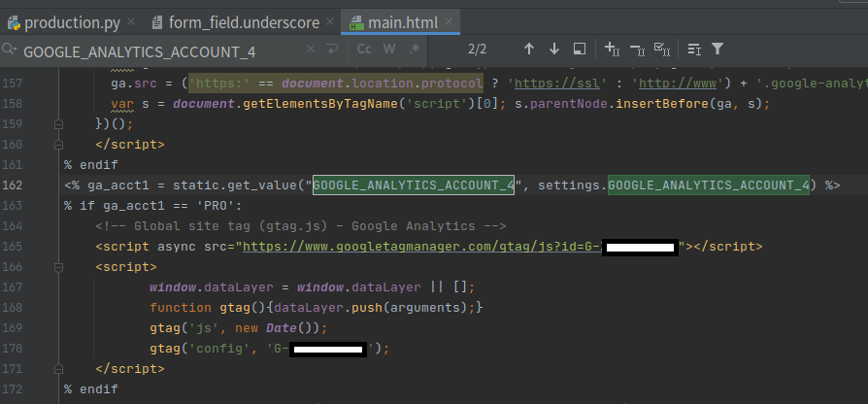868x404 pixels.
Task: Click "% if ga_acct1 == 'PRO':" line
Action: tap(152, 206)
